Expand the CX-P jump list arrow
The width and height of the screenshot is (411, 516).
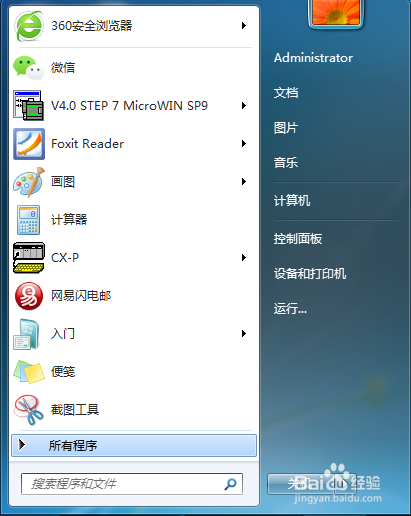point(244,258)
